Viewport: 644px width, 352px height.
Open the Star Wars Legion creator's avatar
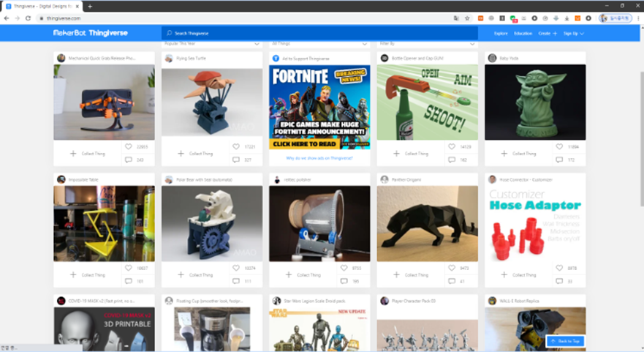[x=277, y=301]
